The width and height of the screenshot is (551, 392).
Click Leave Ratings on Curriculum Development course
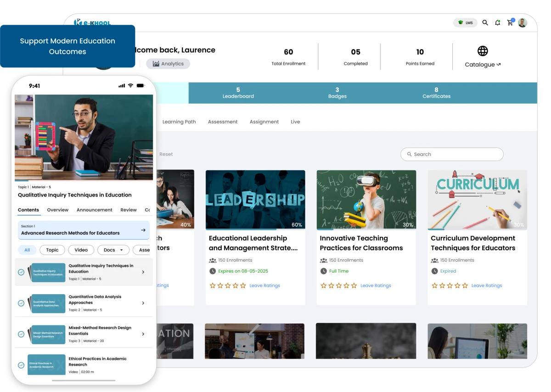[x=487, y=286]
